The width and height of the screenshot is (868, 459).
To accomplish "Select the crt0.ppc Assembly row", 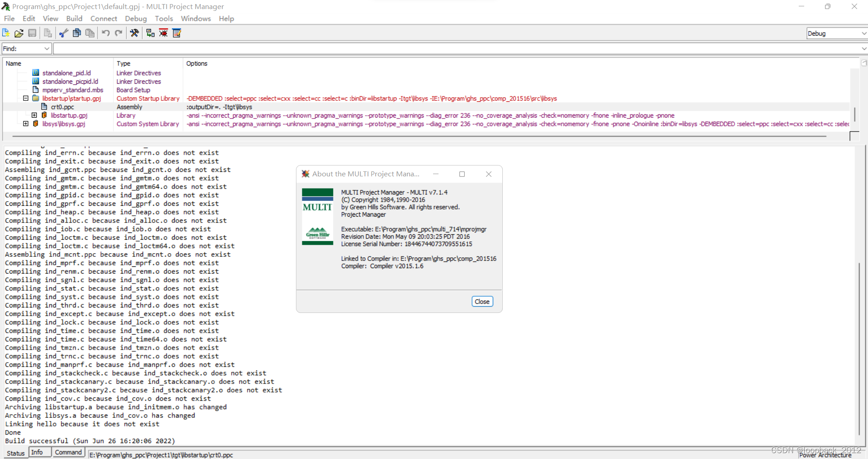I will [62, 107].
